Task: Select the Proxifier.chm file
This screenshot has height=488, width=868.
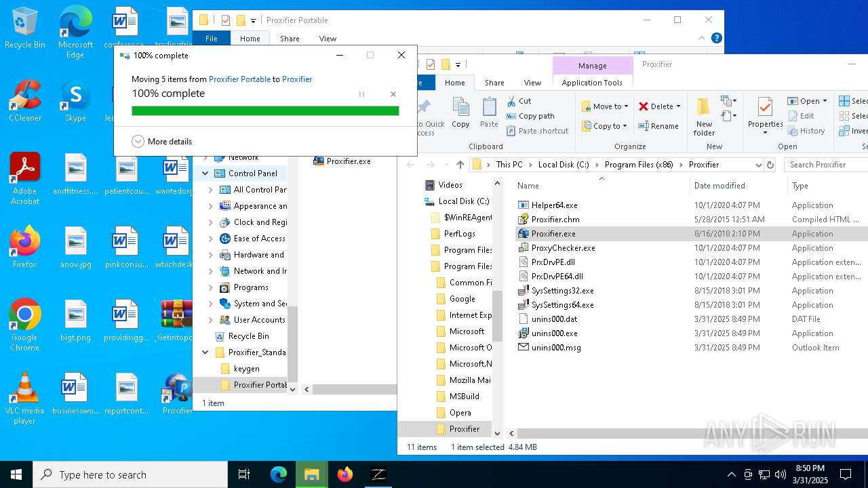Action: (x=555, y=220)
